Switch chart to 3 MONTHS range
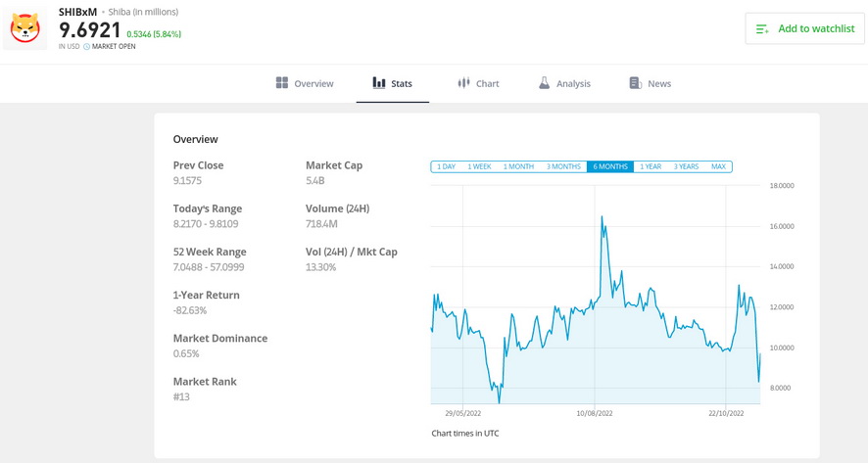868x463 pixels. pos(563,166)
